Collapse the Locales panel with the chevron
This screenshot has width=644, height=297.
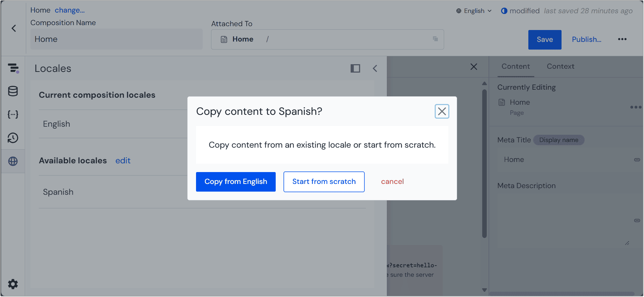(x=375, y=68)
